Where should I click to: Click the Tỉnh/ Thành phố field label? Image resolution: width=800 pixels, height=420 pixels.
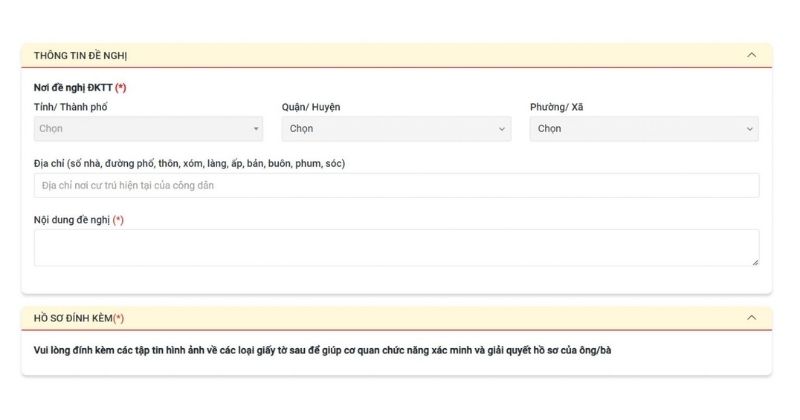coord(71,107)
